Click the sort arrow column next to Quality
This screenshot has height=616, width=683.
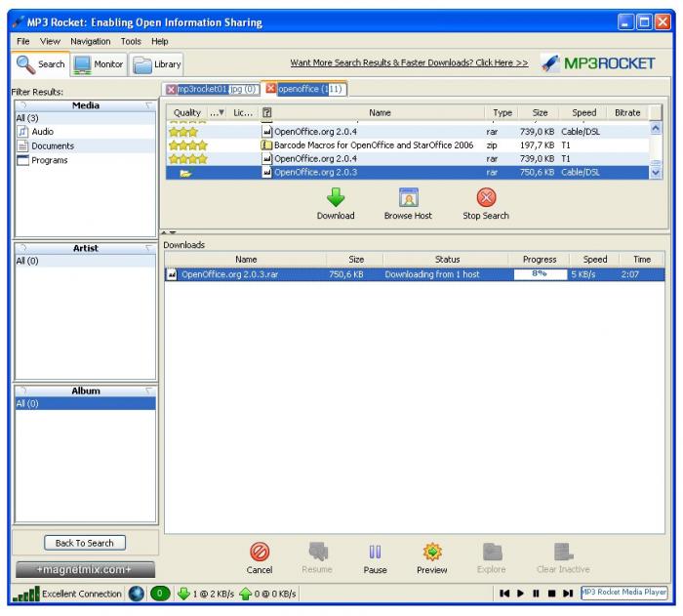pyautogui.click(x=217, y=113)
